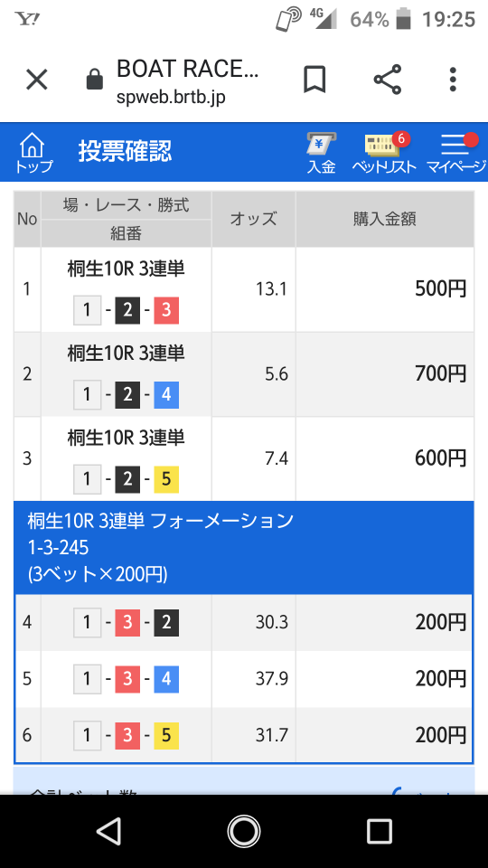This screenshot has height=868, width=488.
Task: Tap the share icon
Action: tap(388, 80)
